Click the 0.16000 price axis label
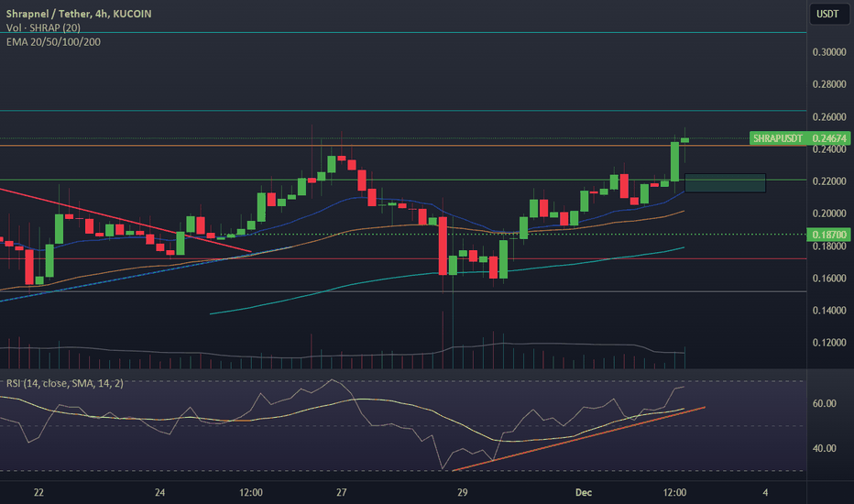854x504 pixels. (x=829, y=279)
